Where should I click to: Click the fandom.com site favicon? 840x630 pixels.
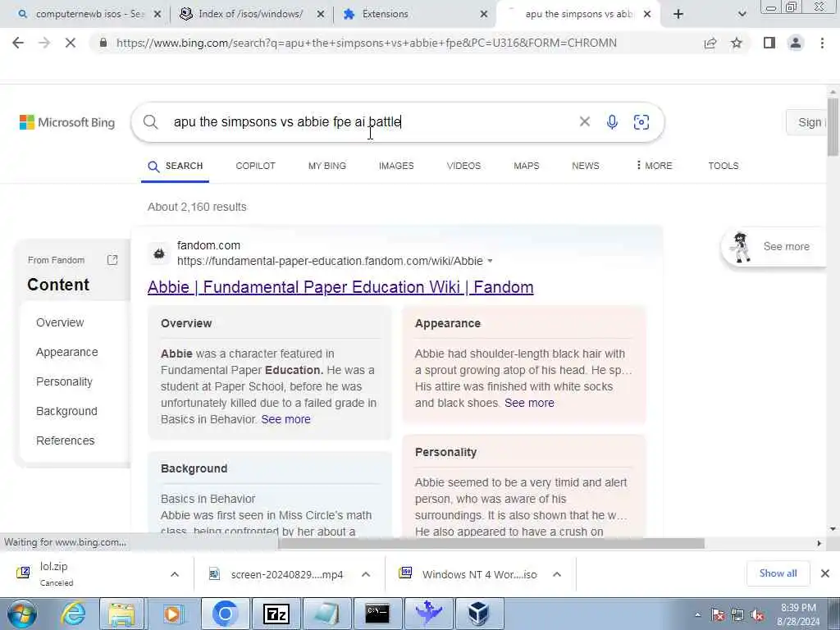tap(159, 253)
